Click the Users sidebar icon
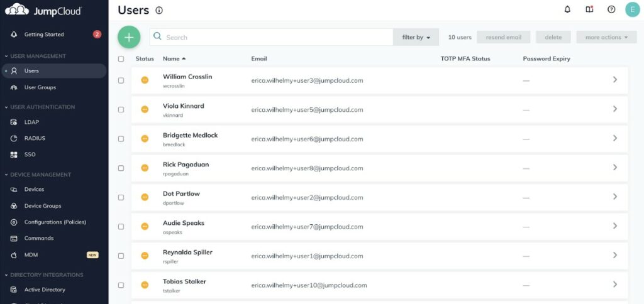The image size is (644, 304). tap(14, 70)
